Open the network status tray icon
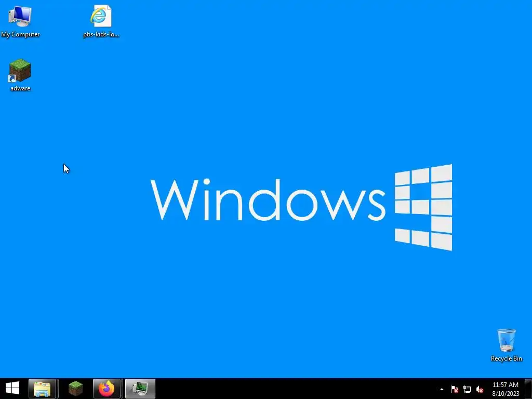Viewport: 532px width, 399px height. coord(467,390)
